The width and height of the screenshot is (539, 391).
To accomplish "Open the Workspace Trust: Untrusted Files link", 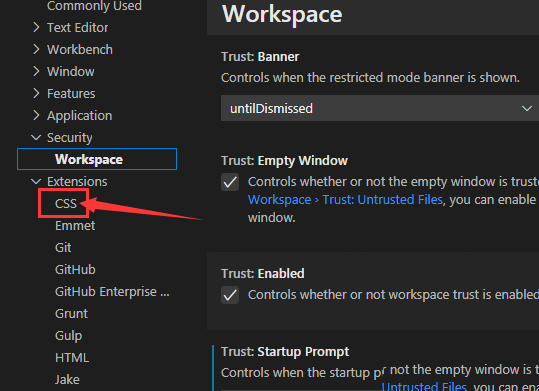I will 345,200.
